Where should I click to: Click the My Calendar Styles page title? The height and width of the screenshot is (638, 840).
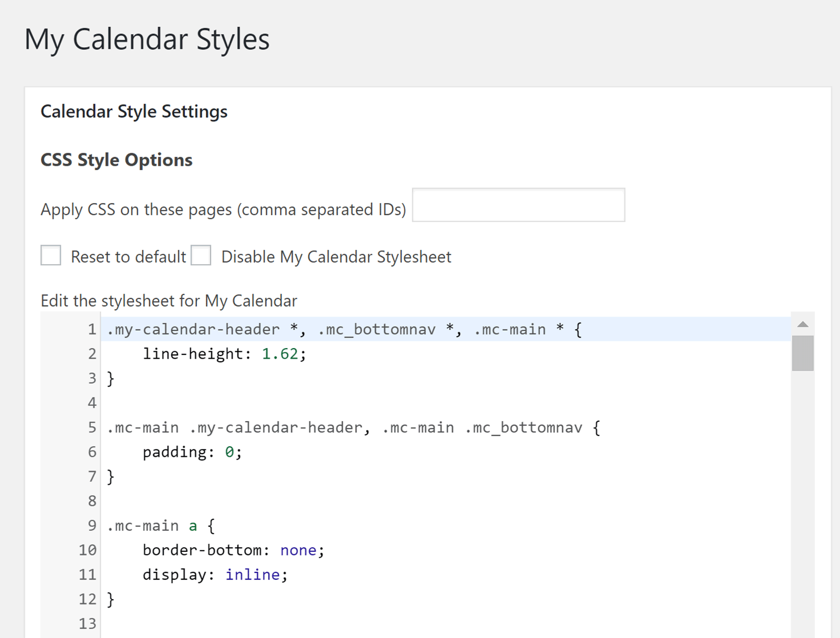tap(147, 40)
